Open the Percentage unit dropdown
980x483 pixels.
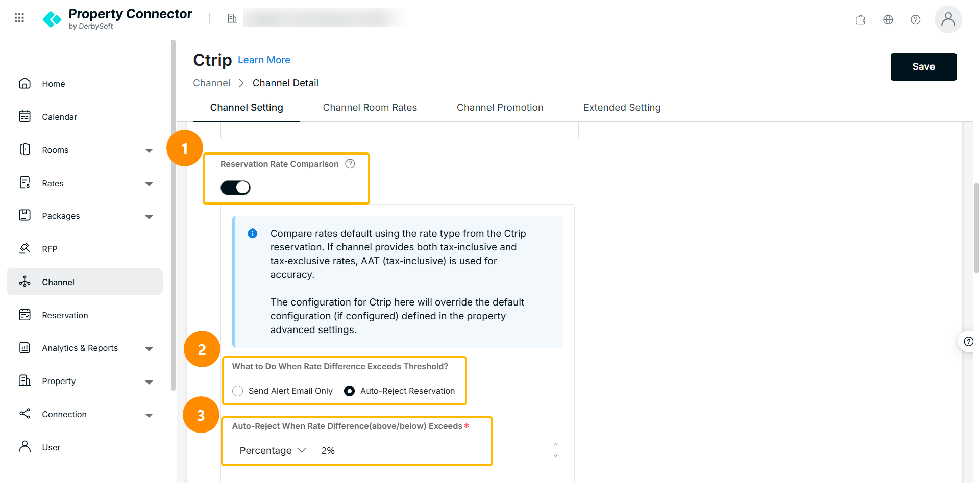(273, 450)
